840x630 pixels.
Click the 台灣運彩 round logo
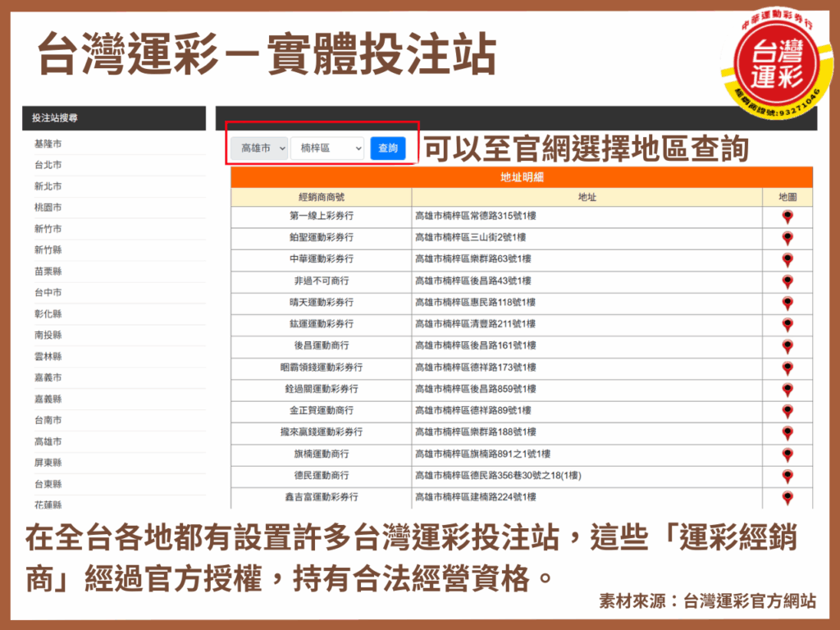(776, 63)
